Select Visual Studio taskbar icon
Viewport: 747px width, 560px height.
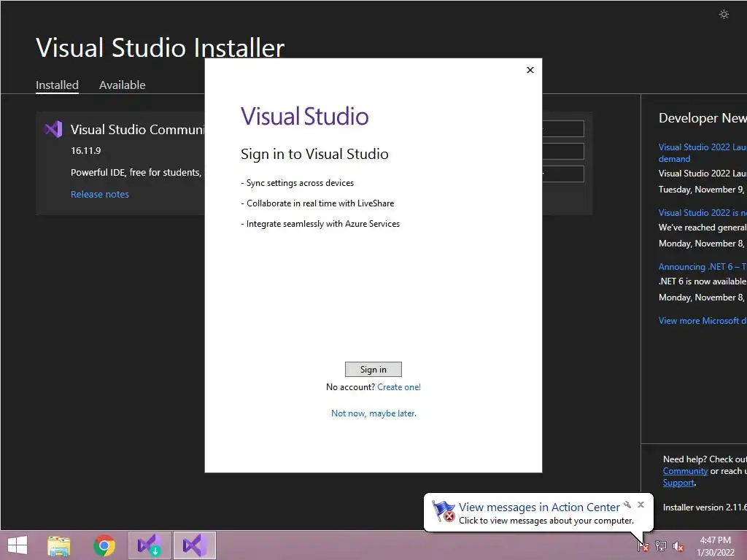194,545
